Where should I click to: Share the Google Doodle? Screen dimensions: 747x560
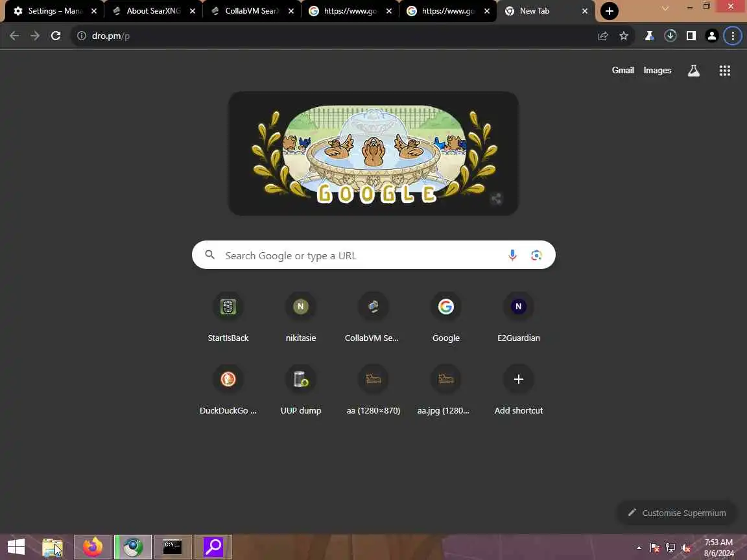(497, 198)
